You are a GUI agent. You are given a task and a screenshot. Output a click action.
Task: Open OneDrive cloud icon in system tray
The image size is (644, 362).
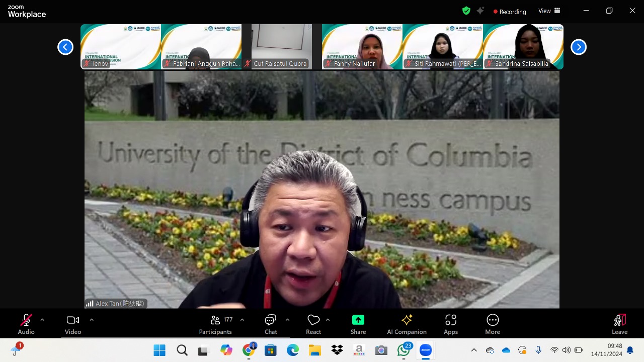click(506, 350)
